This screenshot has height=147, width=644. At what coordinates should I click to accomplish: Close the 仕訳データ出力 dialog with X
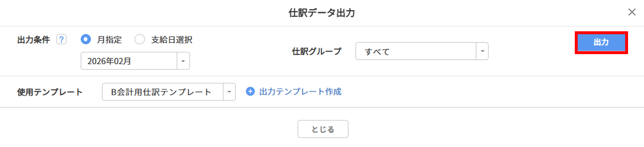(632, 12)
